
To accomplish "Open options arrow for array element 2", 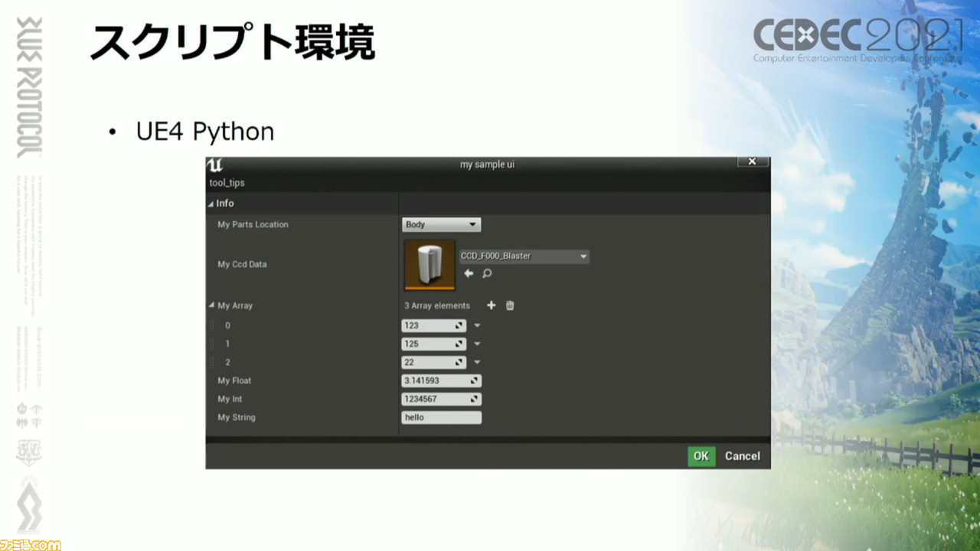I will coord(477,362).
